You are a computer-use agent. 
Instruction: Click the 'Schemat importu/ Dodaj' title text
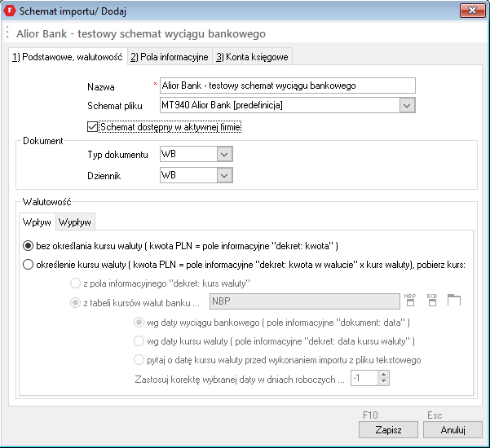point(73,11)
